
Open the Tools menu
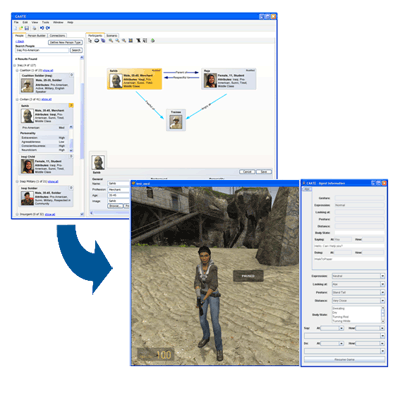pyautogui.click(x=45, y=22)
